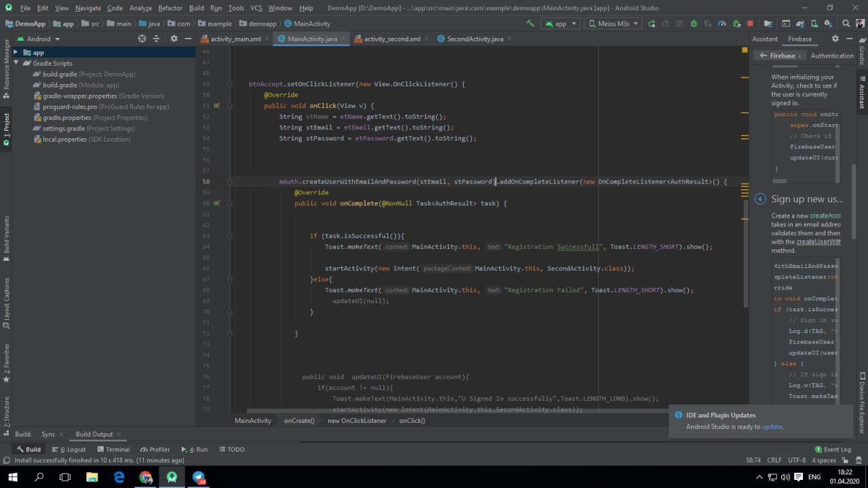This screenshot has width=868, height=488.
Task: Open Project Structure from toolbar icon
Action: 768,24
